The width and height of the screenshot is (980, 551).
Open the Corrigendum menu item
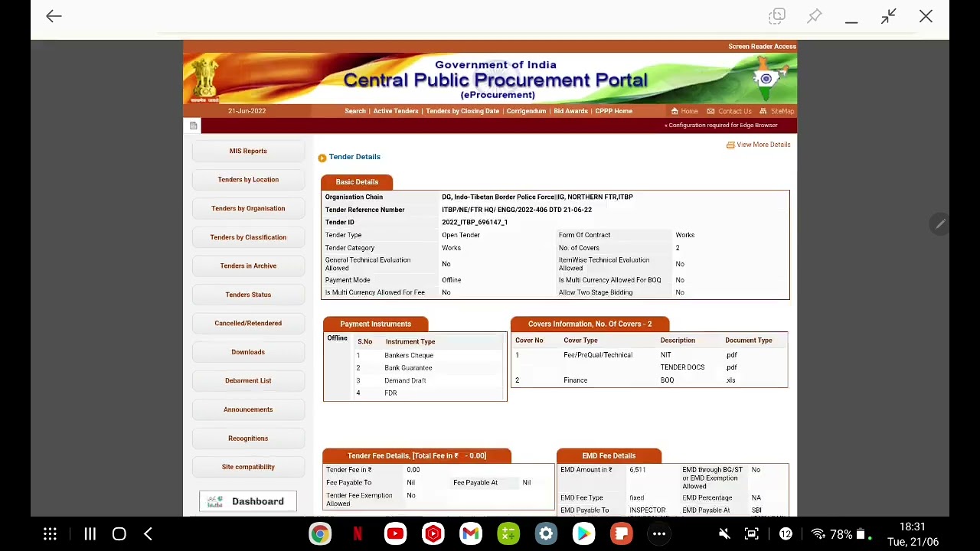click(526, 111)
